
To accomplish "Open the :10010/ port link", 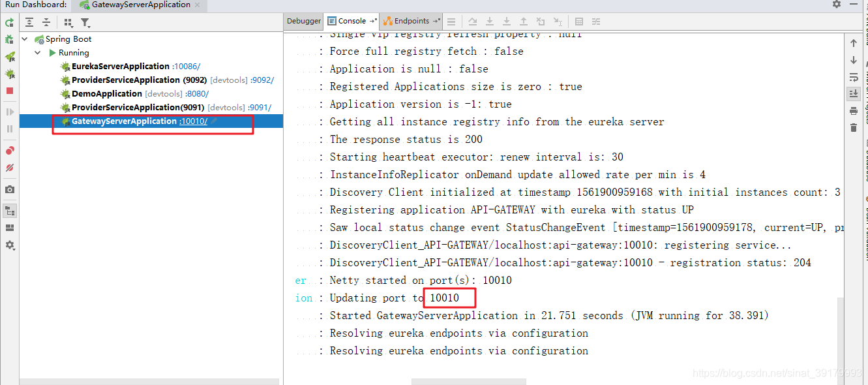I will [x=193, y=121].
